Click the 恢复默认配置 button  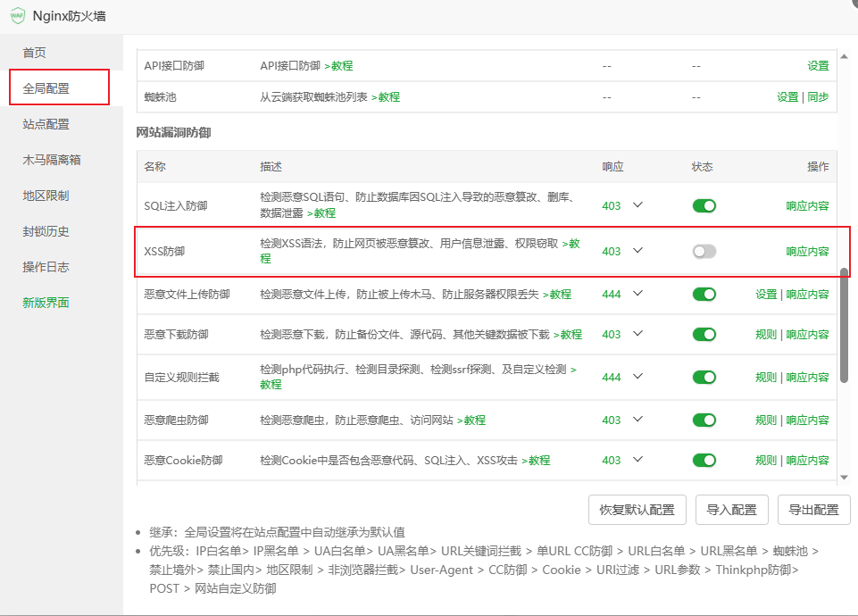[x=637, y=510]
